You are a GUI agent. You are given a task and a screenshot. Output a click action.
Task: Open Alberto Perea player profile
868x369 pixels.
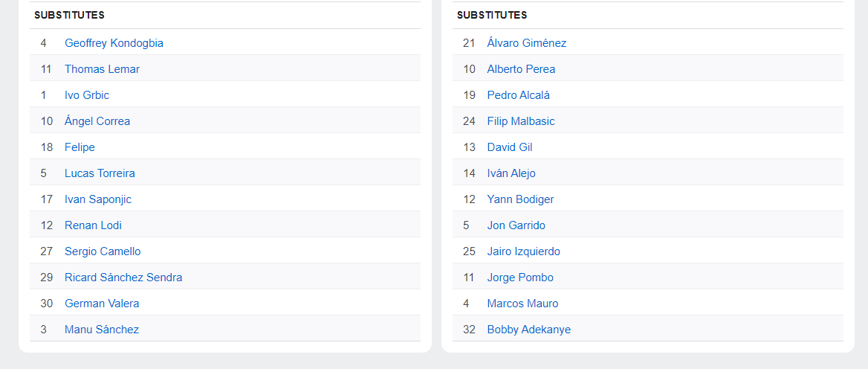(x=521, y=69)
